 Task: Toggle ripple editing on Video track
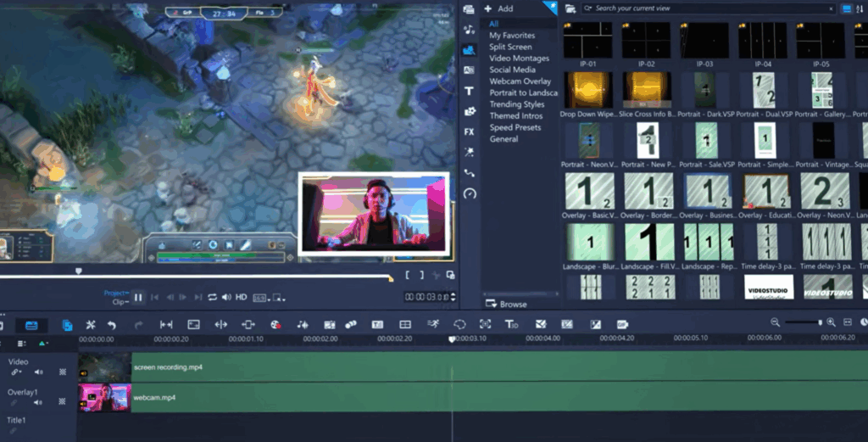(x=16, y=372)
